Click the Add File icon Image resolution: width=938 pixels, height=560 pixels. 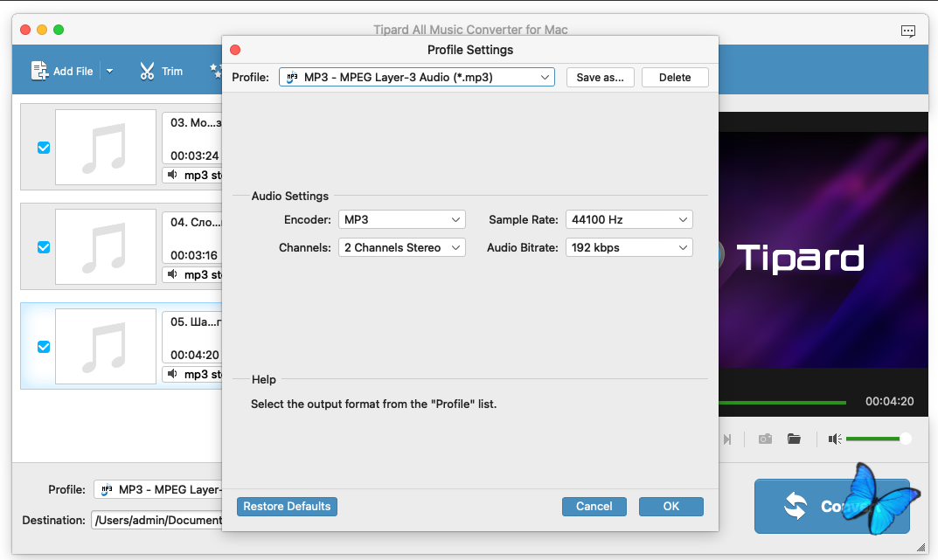tap(39, 71)
